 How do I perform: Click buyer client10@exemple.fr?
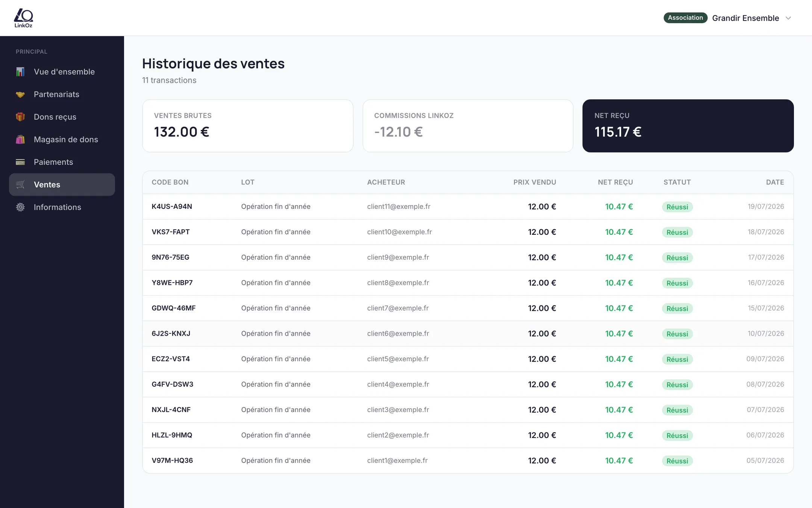400,232
